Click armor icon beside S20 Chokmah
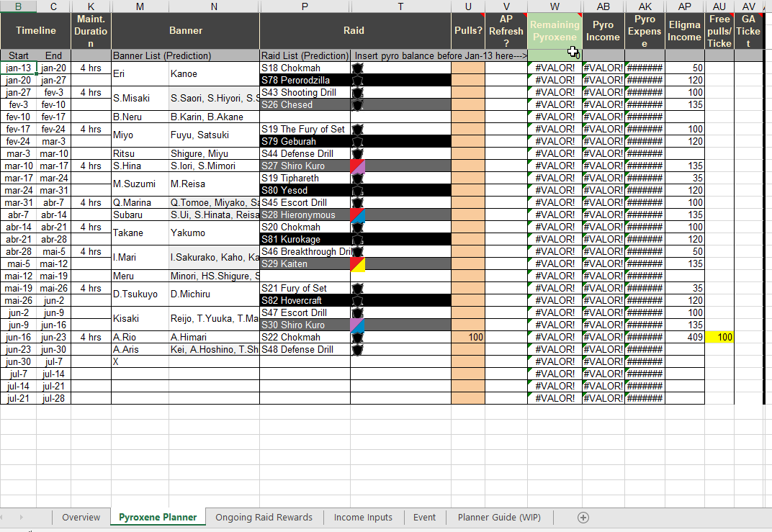The image size is (772, 532). click(x=357, y=227)
